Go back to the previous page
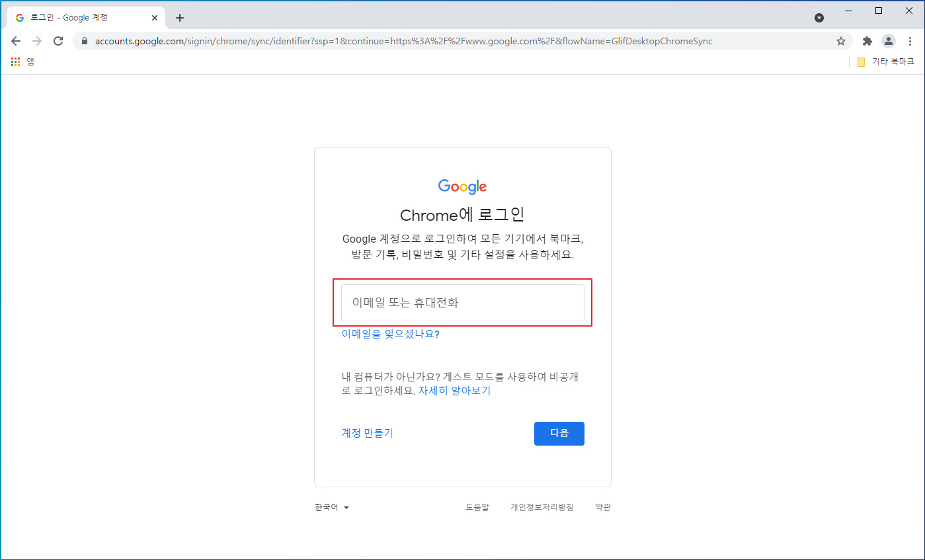 tap(16, 41)
